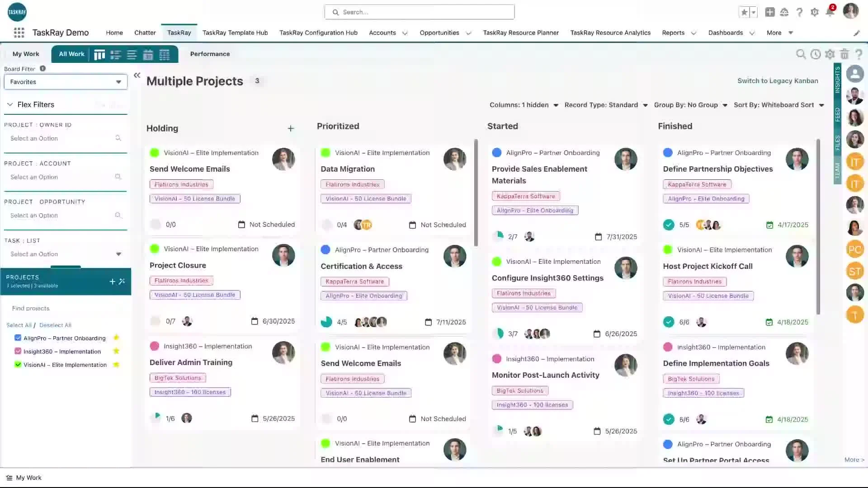Uncheck Insight360 – Implementation project
The height and width of the screenshot is (488, 868).
tap(18, 351)
